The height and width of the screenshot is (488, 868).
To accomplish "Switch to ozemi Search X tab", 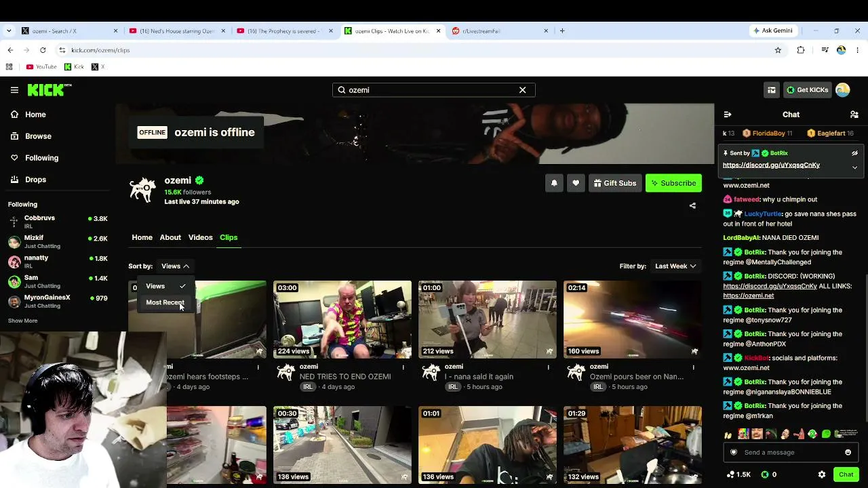I will tap(70, 30).
